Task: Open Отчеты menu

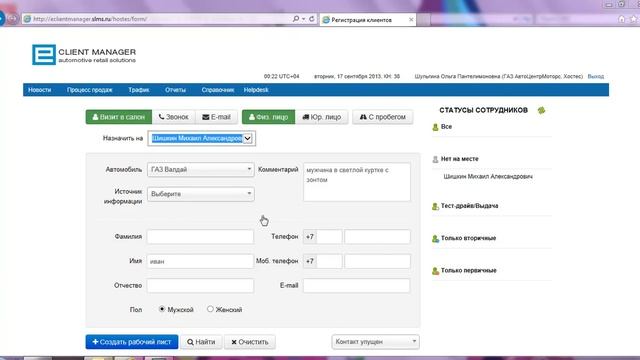Action: coord(176,90)
